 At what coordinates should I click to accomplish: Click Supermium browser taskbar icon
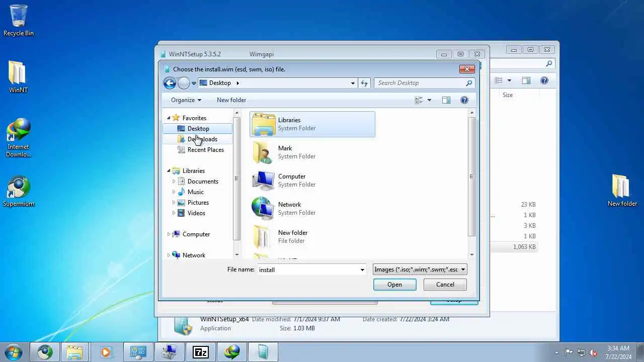click(x=45, y=352)
